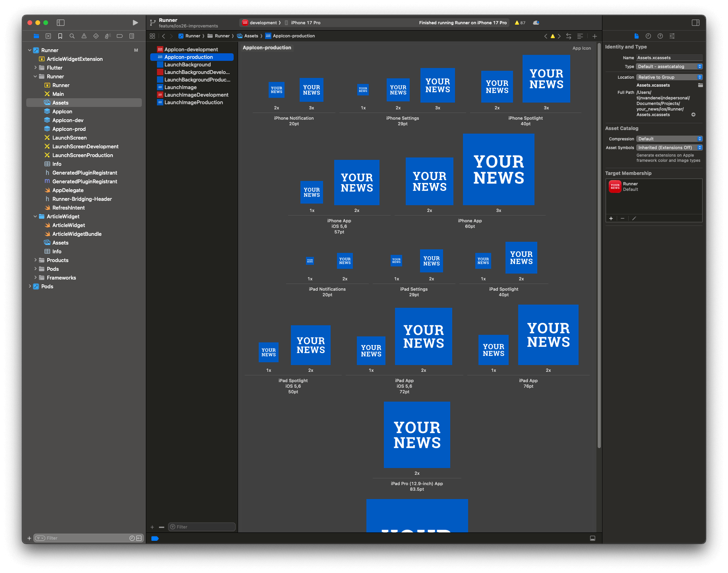The image size is (728, 573).
Task: Click the Run play button
Action: click(x=135, y=23)
